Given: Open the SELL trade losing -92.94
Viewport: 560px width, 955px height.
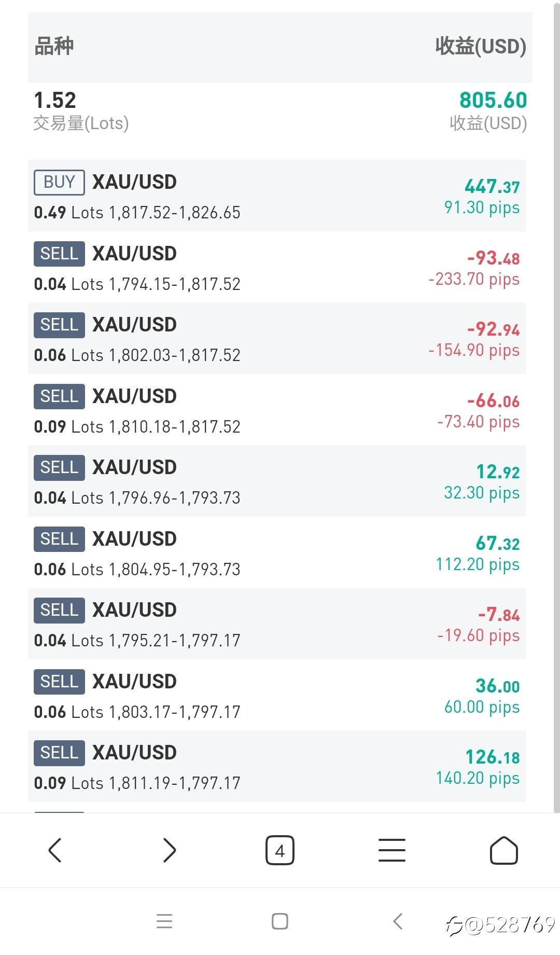Looking at the screenshot, I should [x=277, y=339].
